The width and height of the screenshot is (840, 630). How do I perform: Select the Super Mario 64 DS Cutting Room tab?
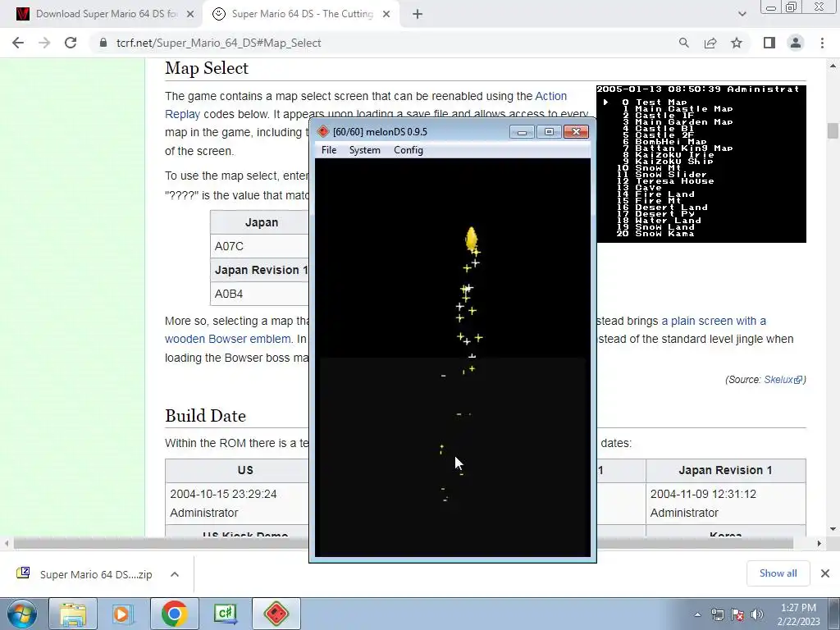302,14
